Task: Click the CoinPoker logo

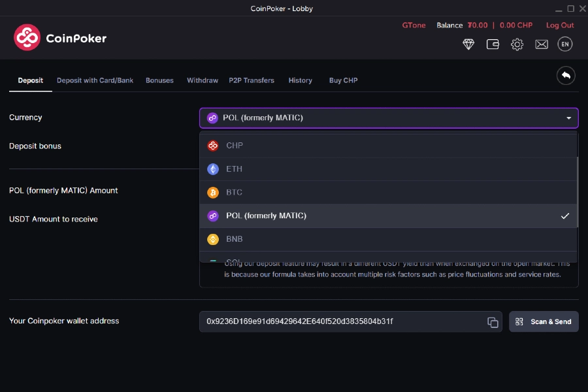Action: (60, 38)
